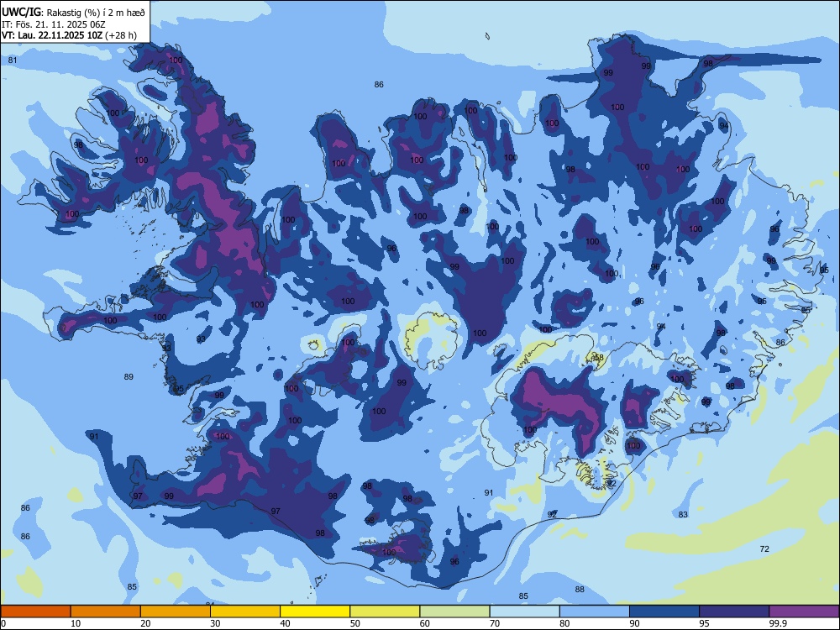Click the map value '88' offshore

(580, 590)
